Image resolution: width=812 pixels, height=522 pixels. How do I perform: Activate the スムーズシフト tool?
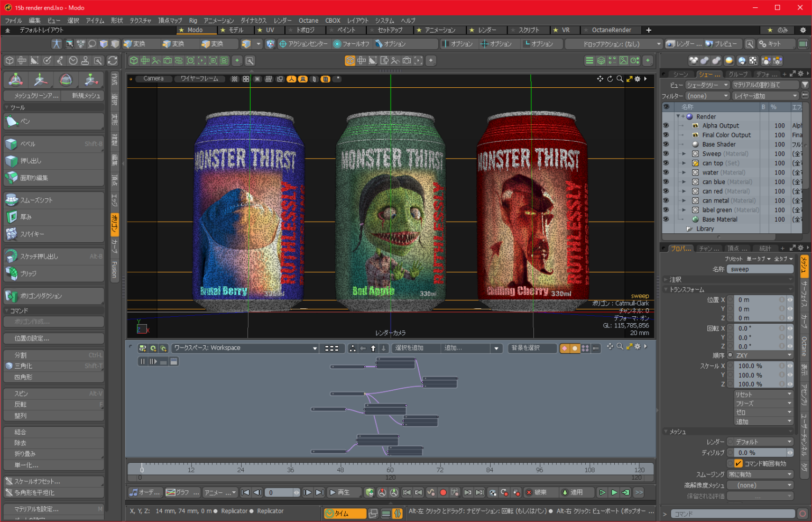[53, 199]
